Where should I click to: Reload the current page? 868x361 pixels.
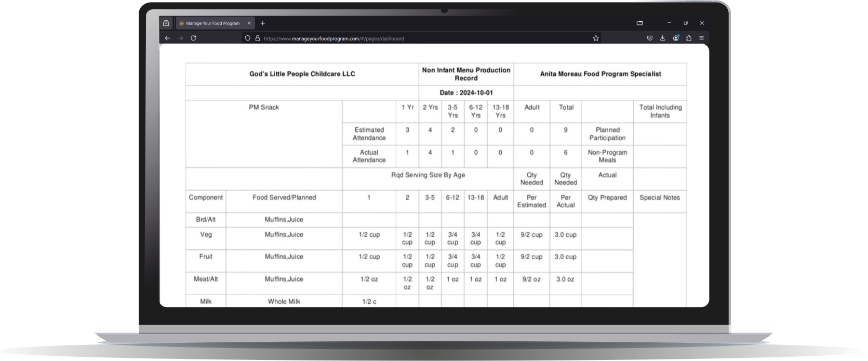pos(193,38)
